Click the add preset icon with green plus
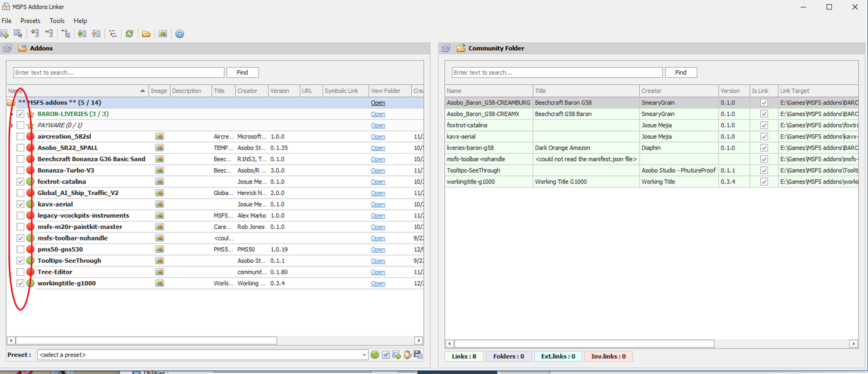The image size is (868, 374). 396,354
